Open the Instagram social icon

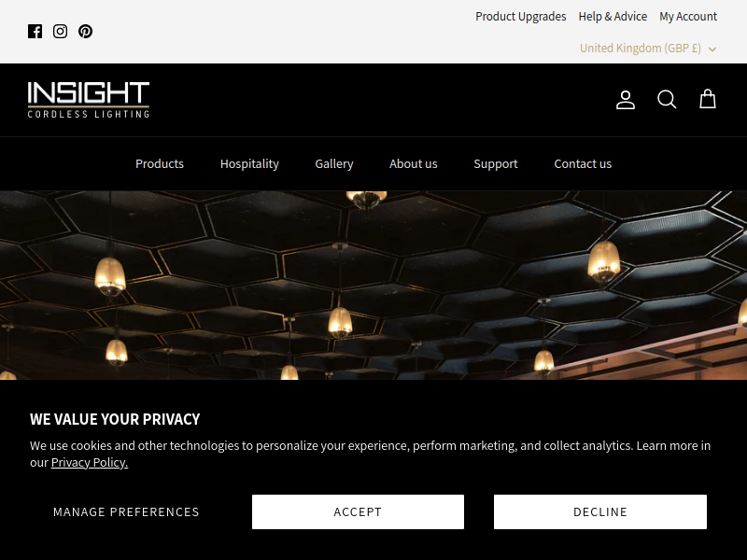[60, 32]
